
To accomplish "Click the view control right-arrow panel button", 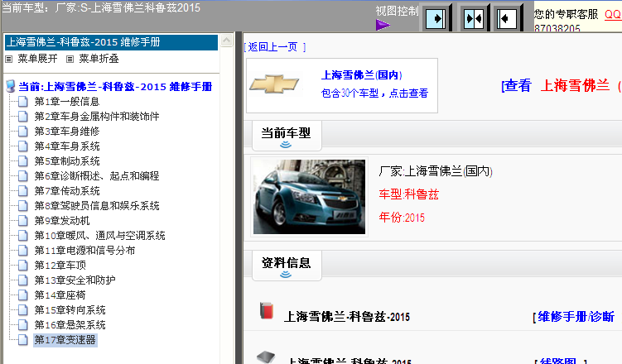I will (435, 19).
